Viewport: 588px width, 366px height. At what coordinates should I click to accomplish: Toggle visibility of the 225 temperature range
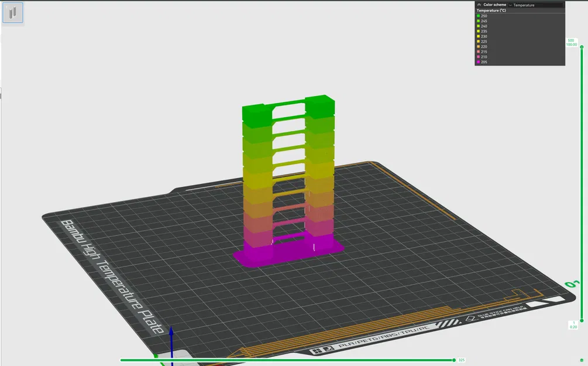[479, 41]
